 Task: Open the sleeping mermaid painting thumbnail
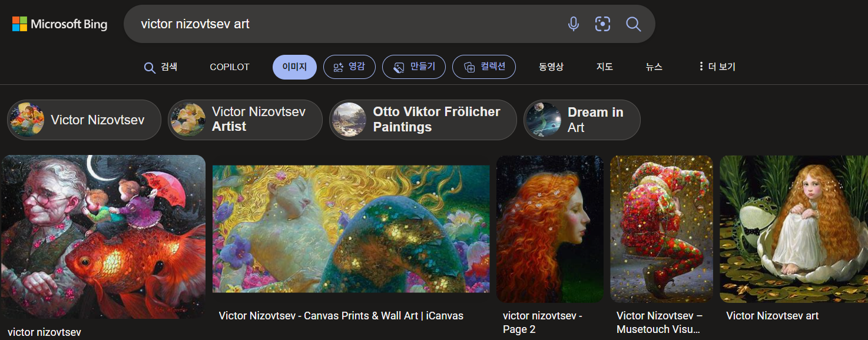click(x=351, y=229)
